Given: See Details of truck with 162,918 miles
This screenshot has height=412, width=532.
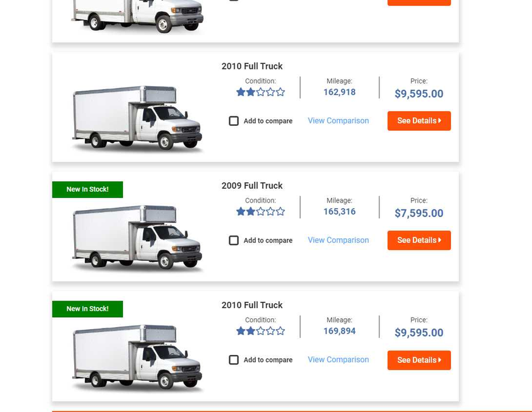Looking at the screenshot, I should point(419,121).
